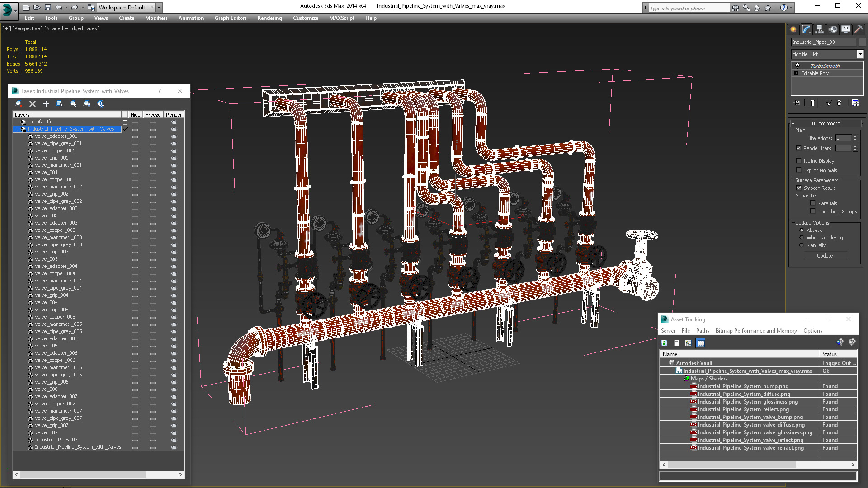The height and width of the screenshot is (488, 868).
Task: Enable Render Iters checkbox
Action: pyautogui.click(x=799, y=148)
